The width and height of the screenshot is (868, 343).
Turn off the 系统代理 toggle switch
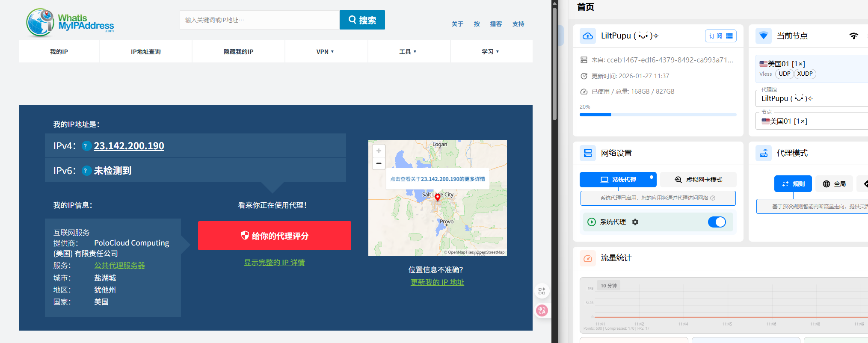tap(717, 222)
